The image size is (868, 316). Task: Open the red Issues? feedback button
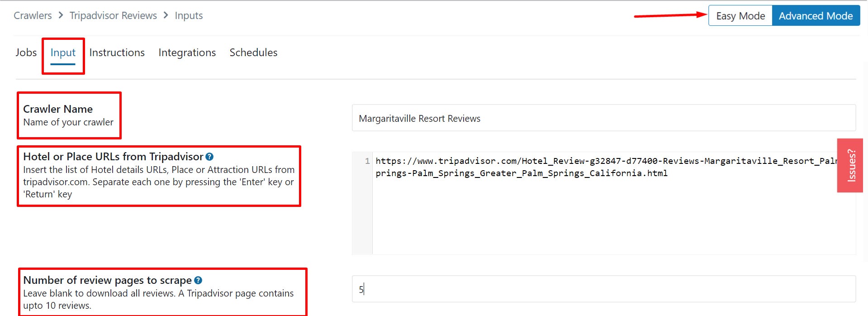pyautogui.click(x=850, y=165)
